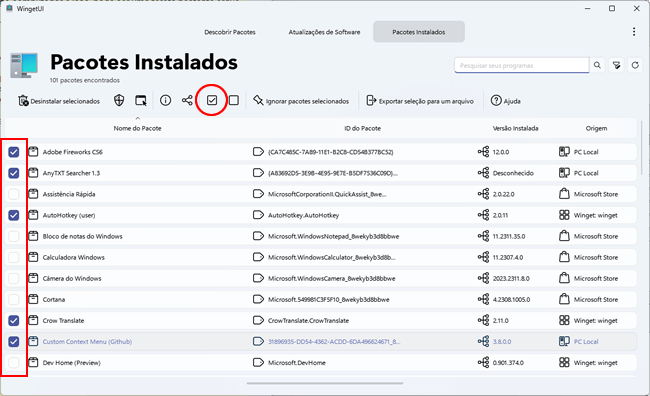
Task: Reload the installed packages list
Action: coord(635,65)
